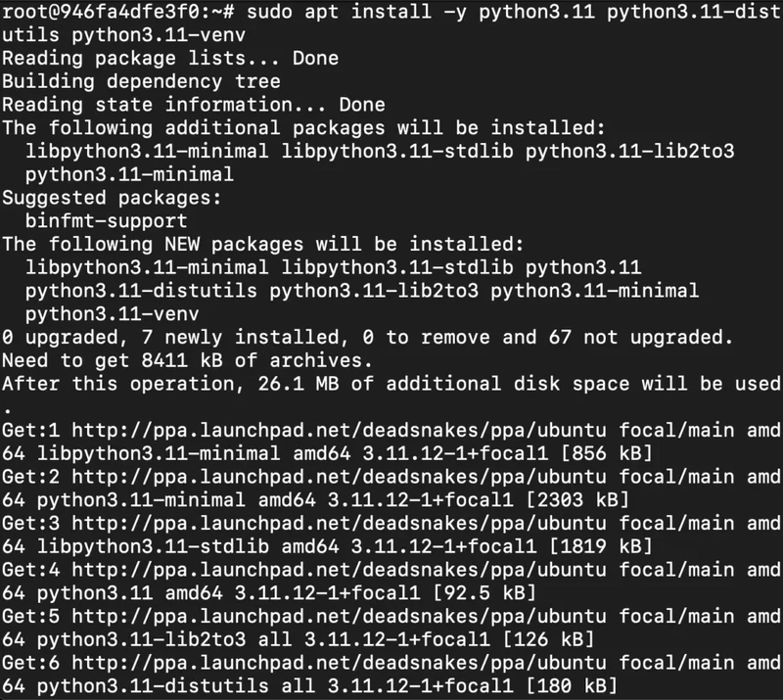Open the Get:3 launchpad.net URL
The image size is (783, 700).
339,523
